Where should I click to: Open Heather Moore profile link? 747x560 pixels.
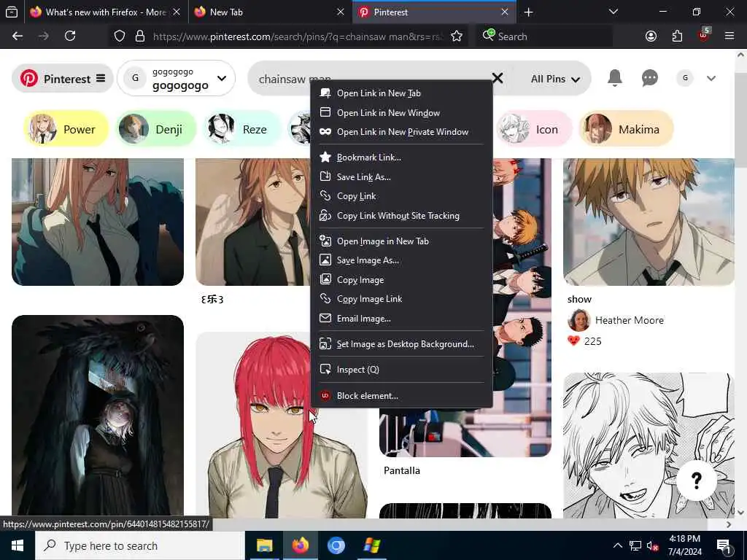point(629,321)
